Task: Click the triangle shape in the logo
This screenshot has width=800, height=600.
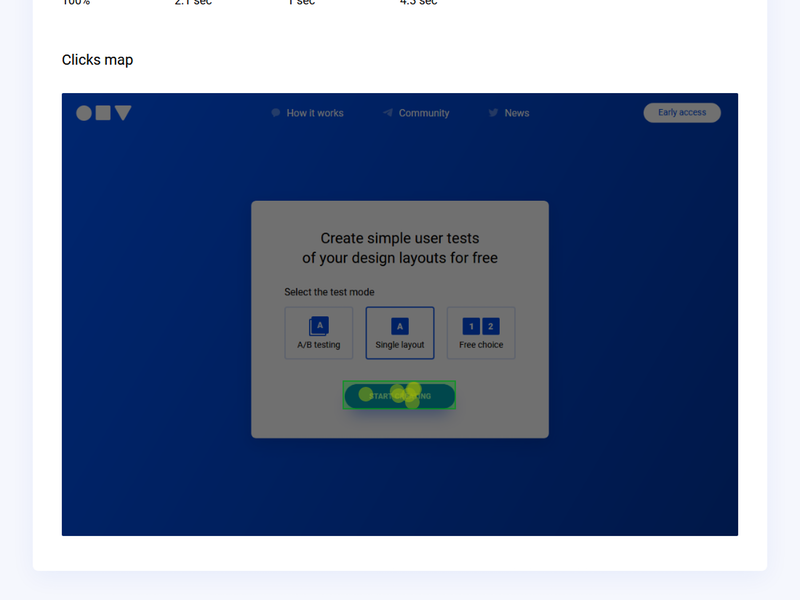Action: point(123,113)
